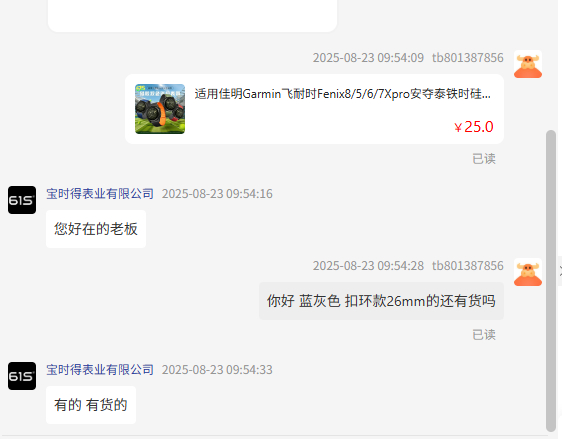
Task: Click the upper customer cow avatar
Action: (x=528, y=64)
